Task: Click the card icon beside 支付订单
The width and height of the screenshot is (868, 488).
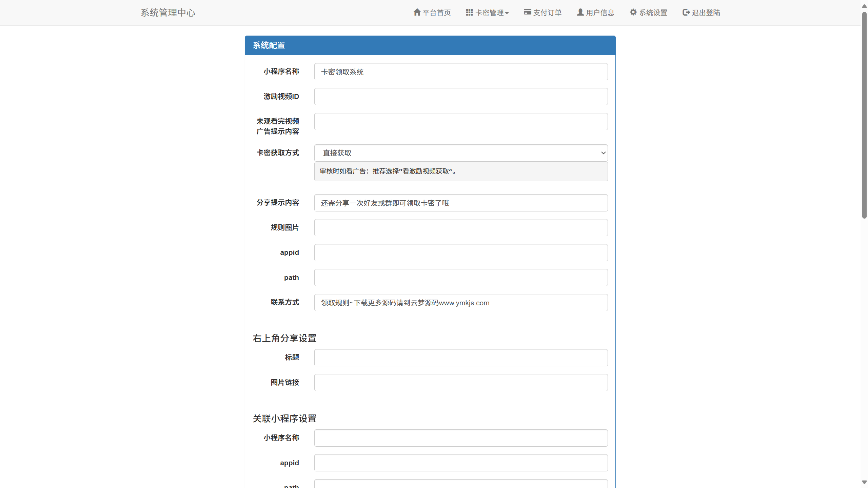Action: (528, 12)
